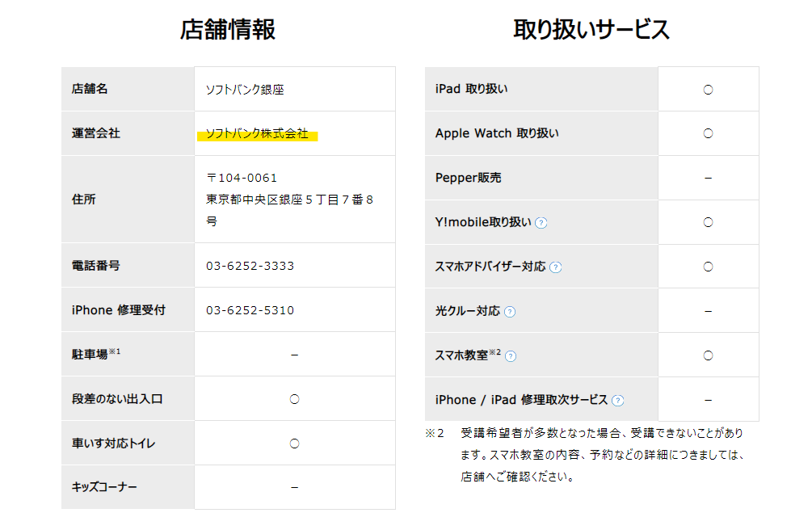Click the postal code 〒104-0061

pyautogui.click(x=242, y=178)
